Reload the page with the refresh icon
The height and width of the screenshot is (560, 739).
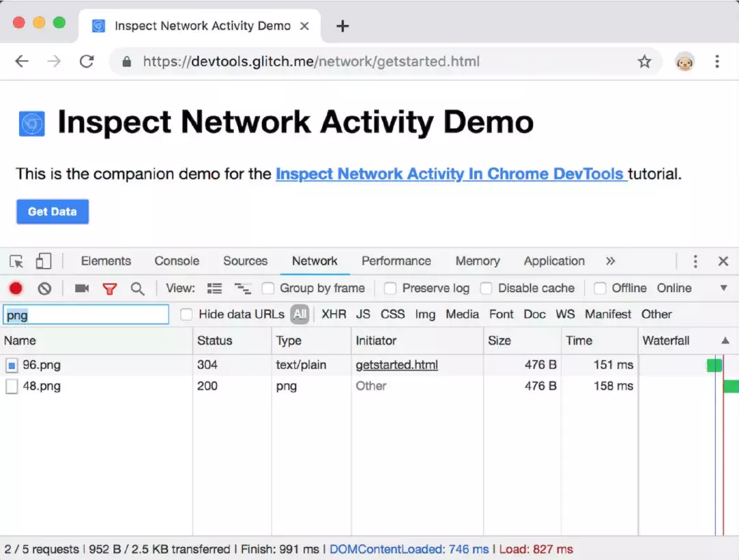tap(87, 62)
